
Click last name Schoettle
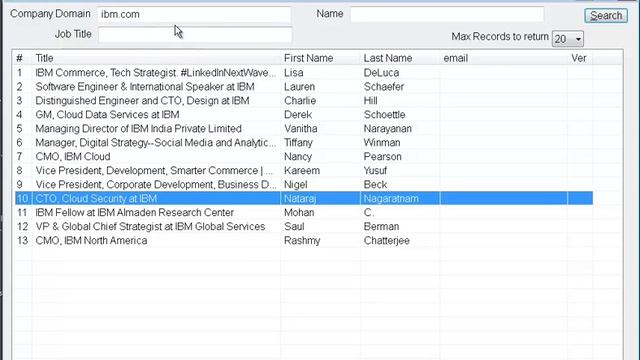point(384,115)
